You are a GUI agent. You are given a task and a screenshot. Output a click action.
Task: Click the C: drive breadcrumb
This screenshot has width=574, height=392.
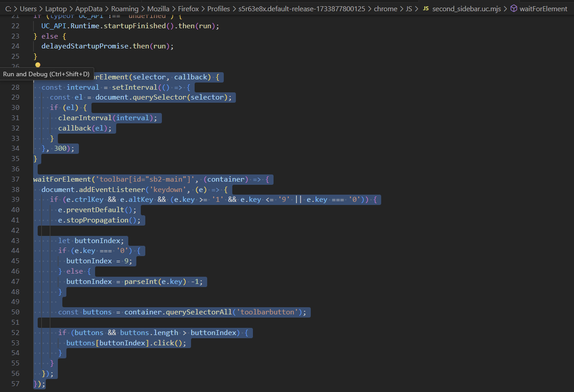tap(8, 9)
